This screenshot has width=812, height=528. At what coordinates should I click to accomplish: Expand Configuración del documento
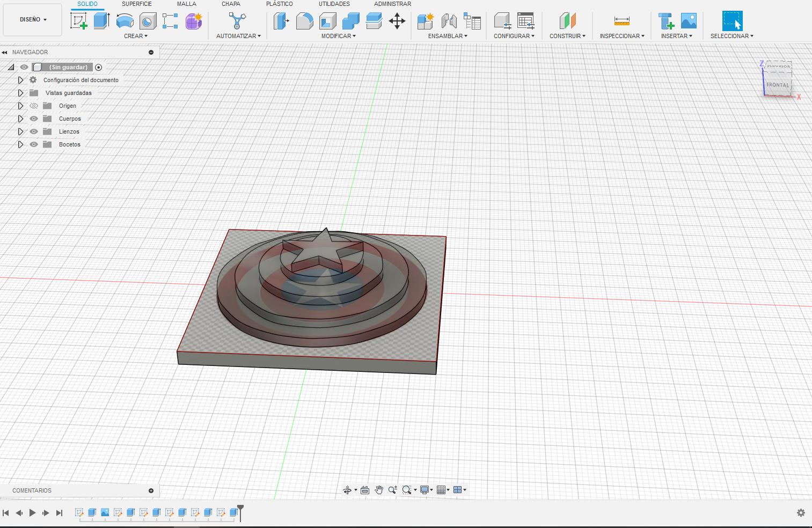[20, 80]
